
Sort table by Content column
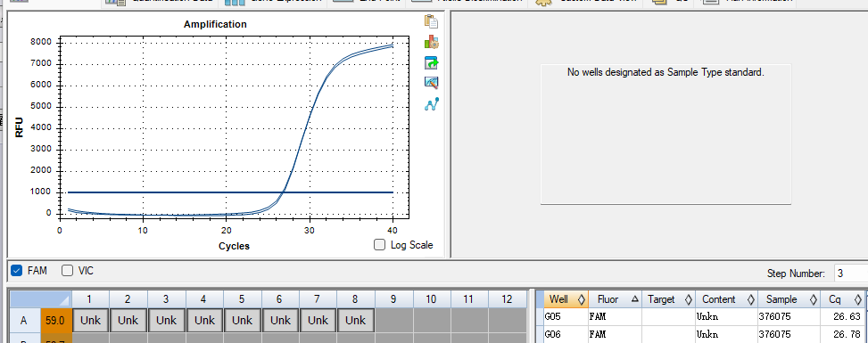pyautogui.click(x=726, y=299)
